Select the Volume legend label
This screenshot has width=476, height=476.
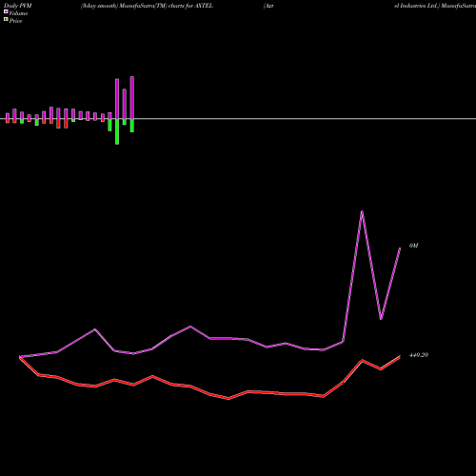coord(18,13)
